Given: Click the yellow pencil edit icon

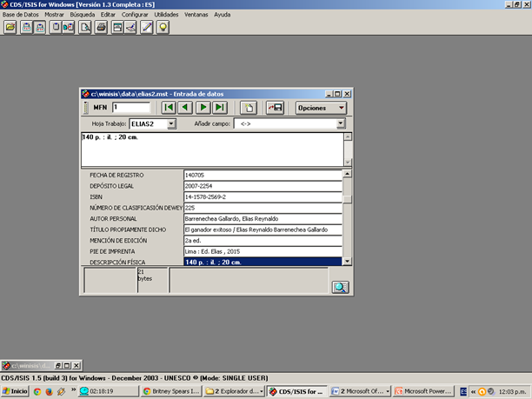Looking at the screenshot, I should tap(147, 27).
